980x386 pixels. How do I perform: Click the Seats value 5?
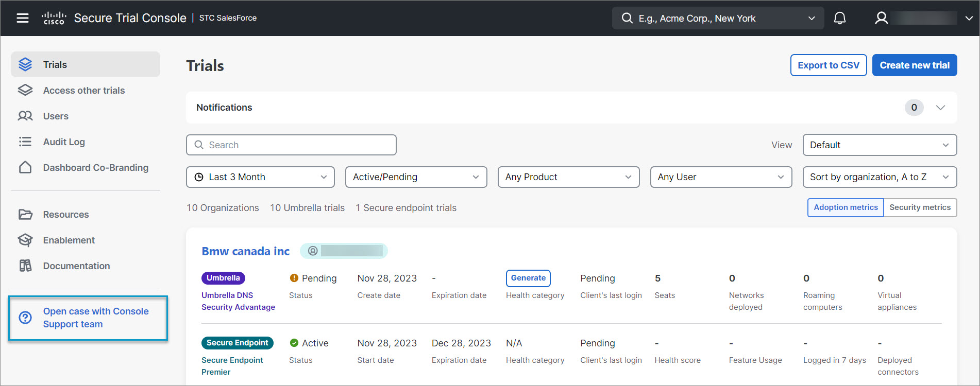(x=657, y=278)
